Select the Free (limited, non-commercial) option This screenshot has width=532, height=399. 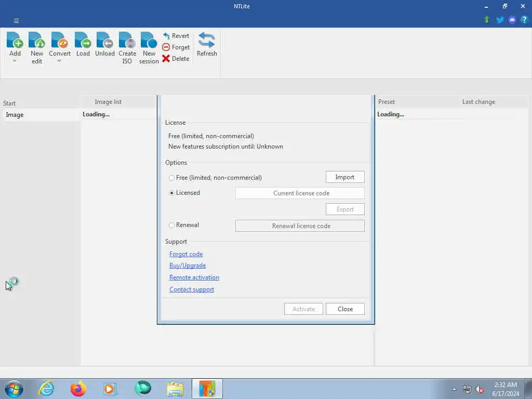pyautogui.click(x=215, y=178)
